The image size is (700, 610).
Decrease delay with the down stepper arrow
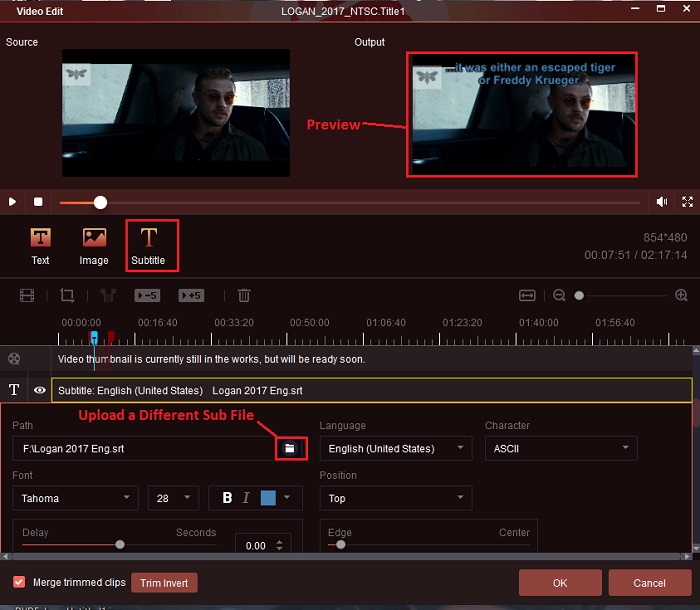279,548
